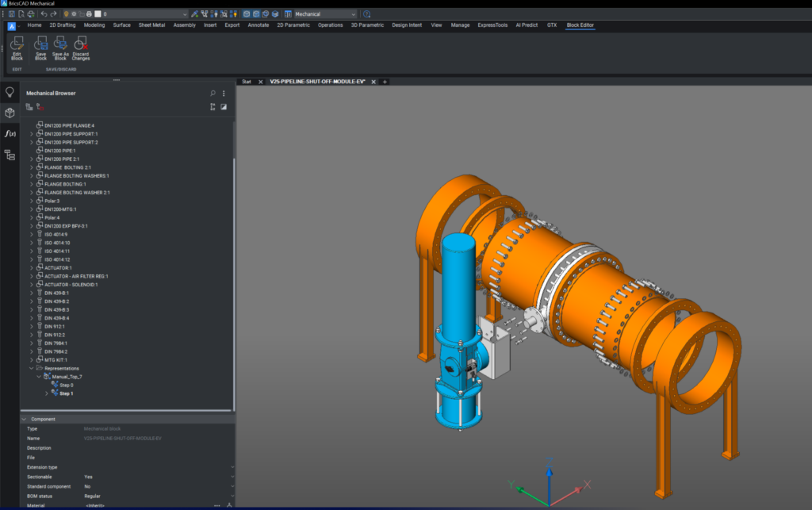Viewport: 812px width, 510px height.
Task: Open the AI Predict tab
Action: click(x=527, y=25)
